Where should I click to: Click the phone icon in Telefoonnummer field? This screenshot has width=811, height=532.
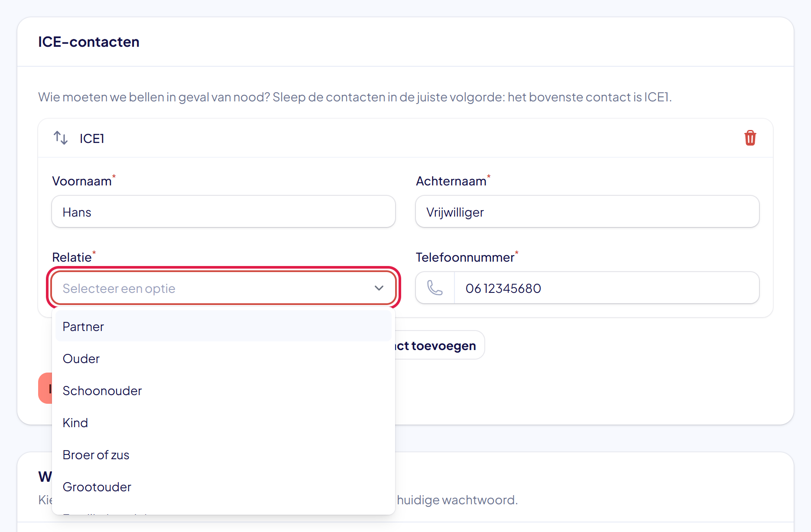(435, 288)
